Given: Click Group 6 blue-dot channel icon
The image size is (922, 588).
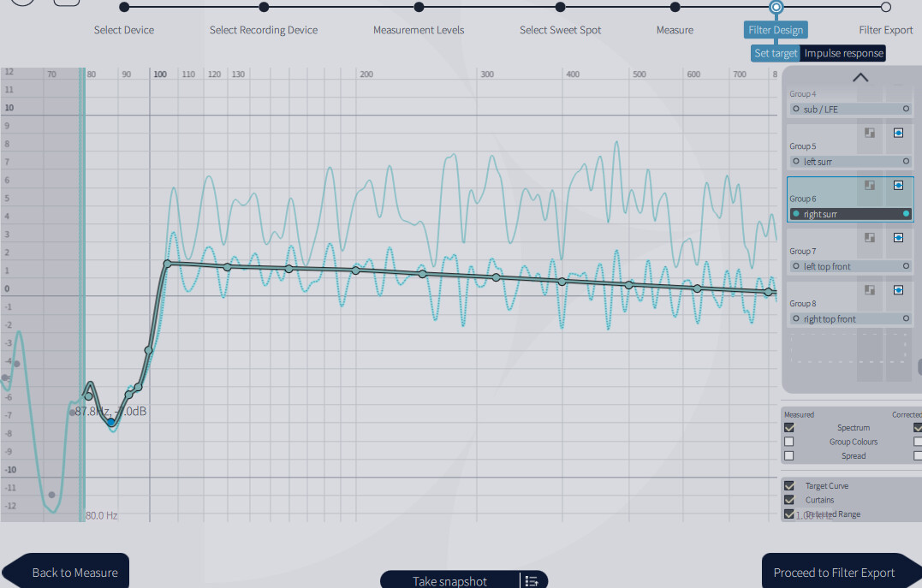Looking at the screenshot, I should (898, 185).
